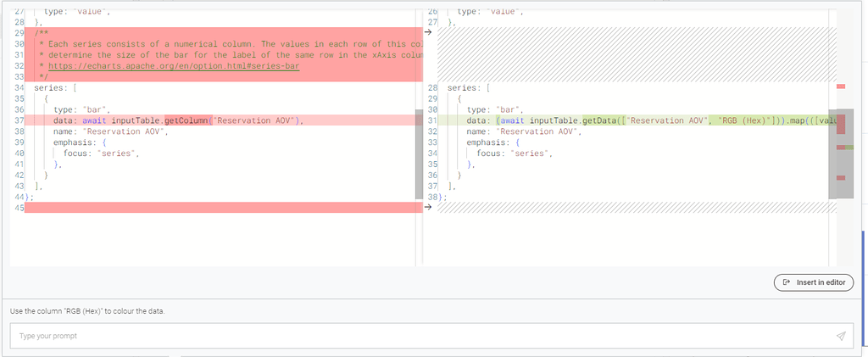Open the echarts.apache.org series-bar link
This screenshot has height=357, width=868.
pos(174,66)
